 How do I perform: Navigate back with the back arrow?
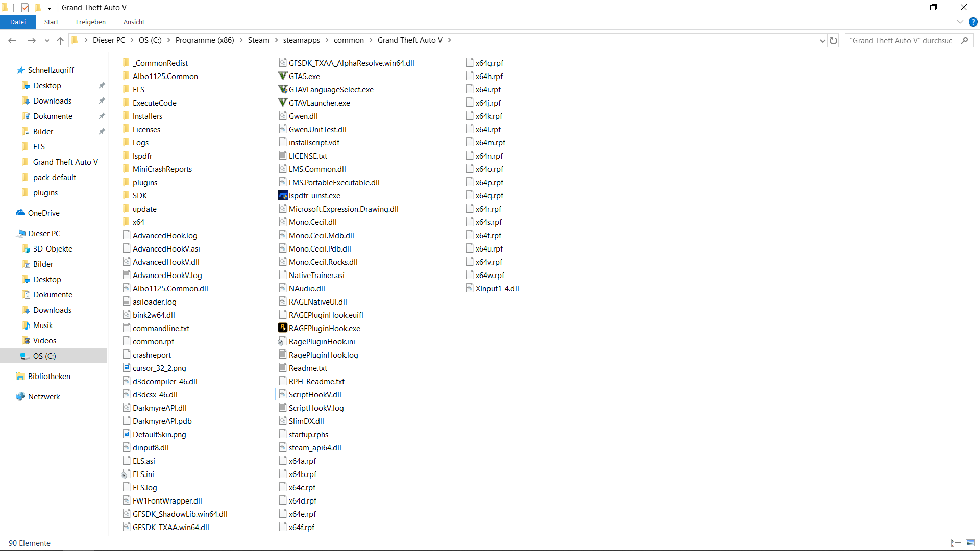pyautogui.click(x=12, y=40)
